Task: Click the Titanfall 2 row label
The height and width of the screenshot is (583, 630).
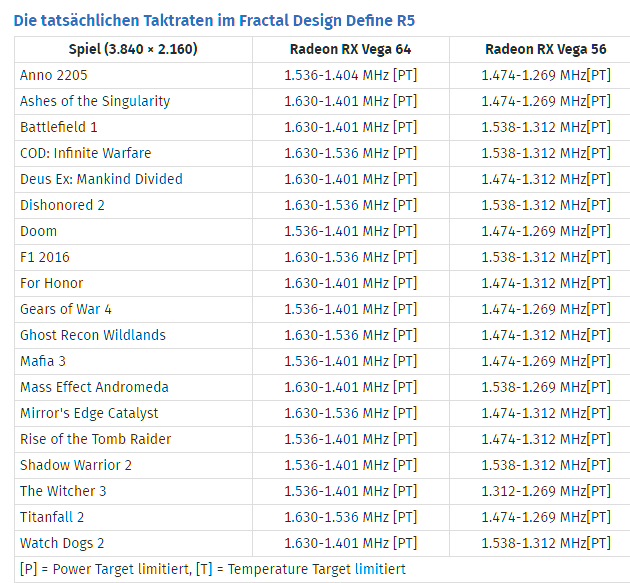Action: (52, 517)
